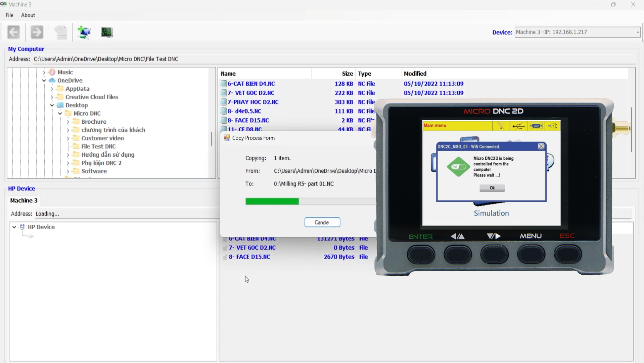Open the green monitor graph tool
644x363 pixels.
[107, 32]
